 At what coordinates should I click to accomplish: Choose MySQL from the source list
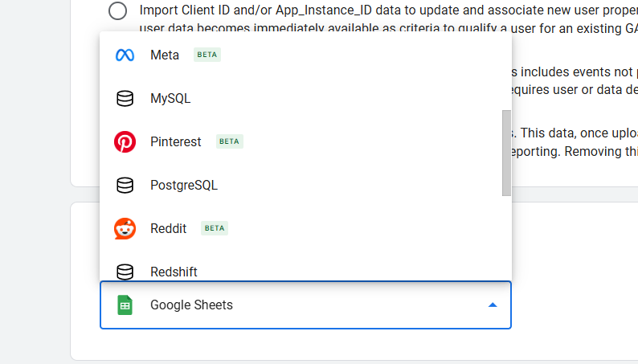point(301,98)
